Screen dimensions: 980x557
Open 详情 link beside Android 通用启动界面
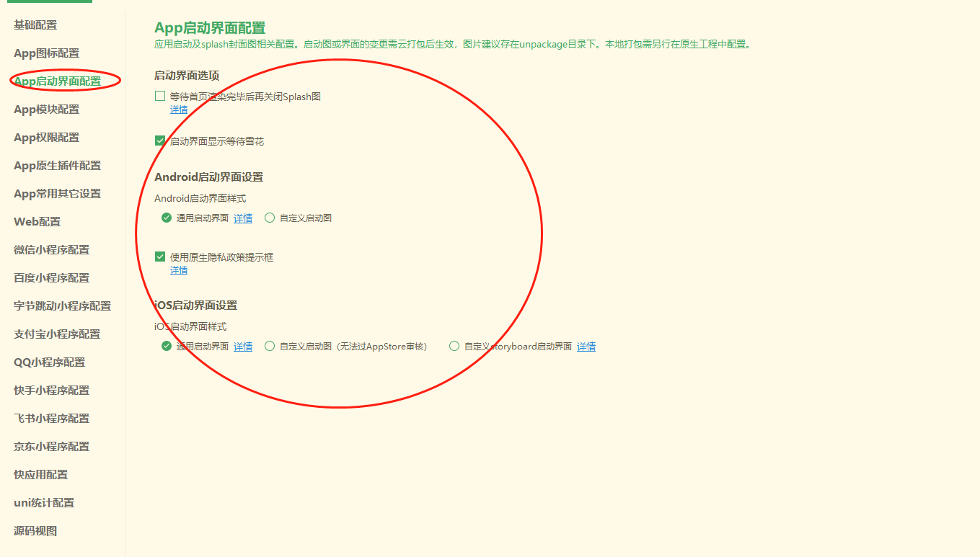243,218
